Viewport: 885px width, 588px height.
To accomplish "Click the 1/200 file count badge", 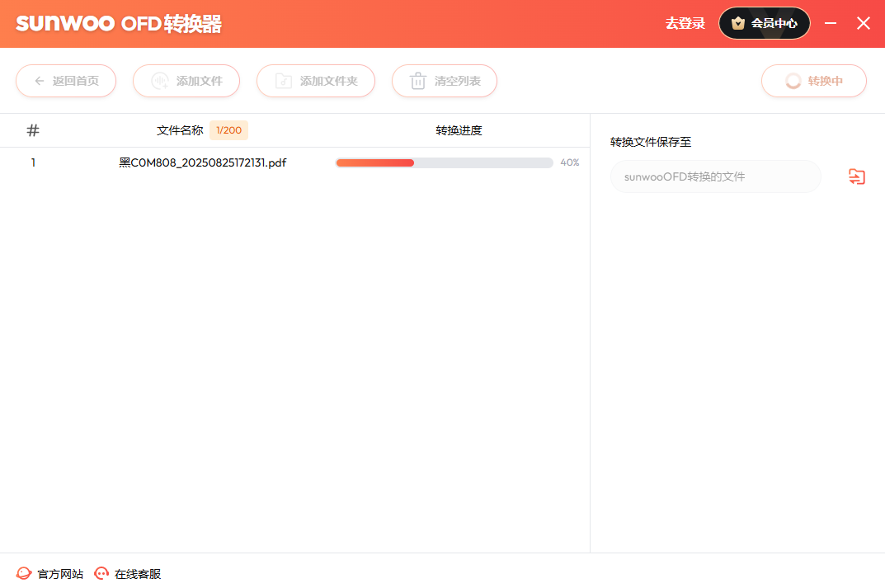I will point(228,130).
